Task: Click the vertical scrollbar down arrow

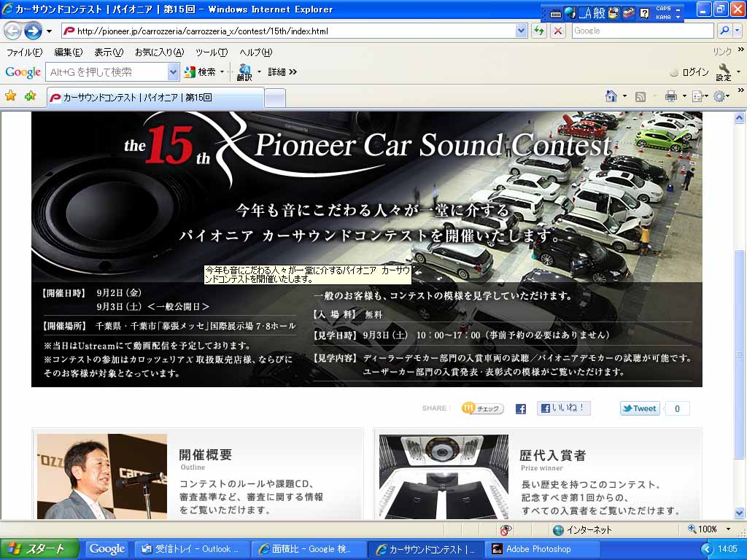Action: (739, 513)
